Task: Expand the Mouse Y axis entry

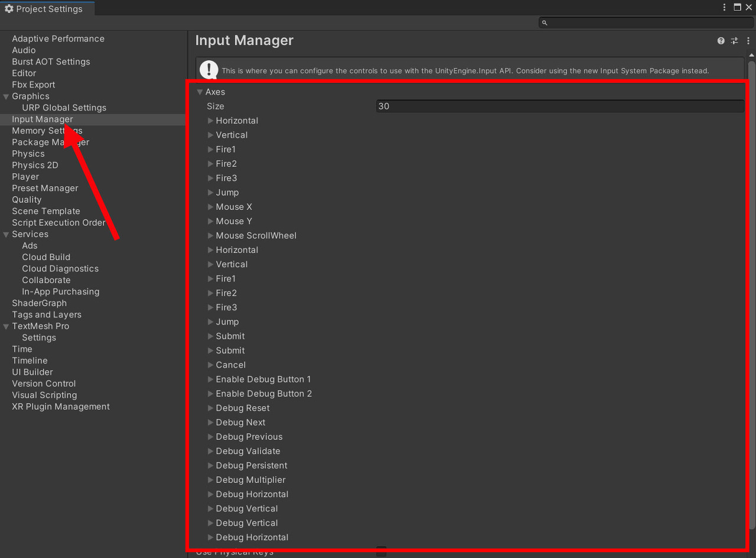Action: [x=210, y=221]
